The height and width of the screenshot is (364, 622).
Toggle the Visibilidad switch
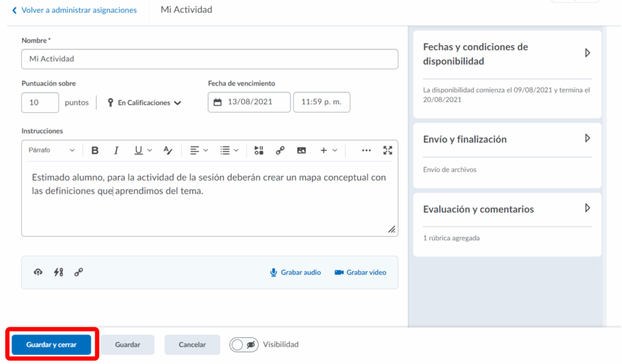coord(244,345)
